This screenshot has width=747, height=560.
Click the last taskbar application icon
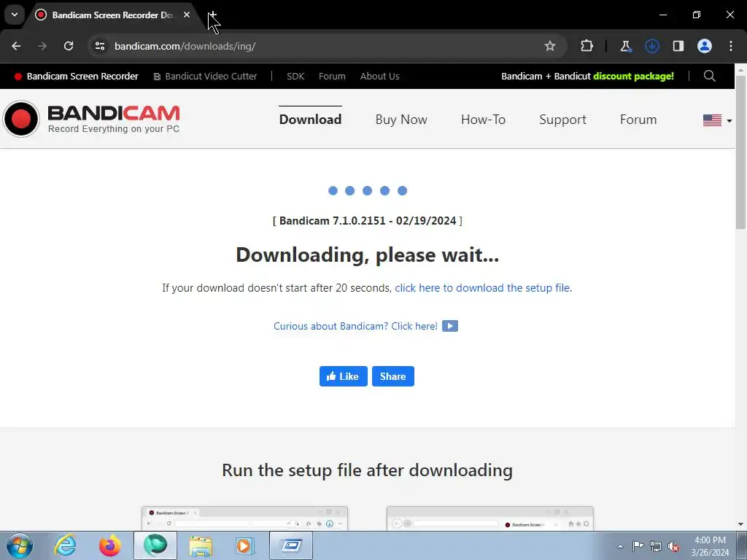pyautogui.click(x=291, y=545)
